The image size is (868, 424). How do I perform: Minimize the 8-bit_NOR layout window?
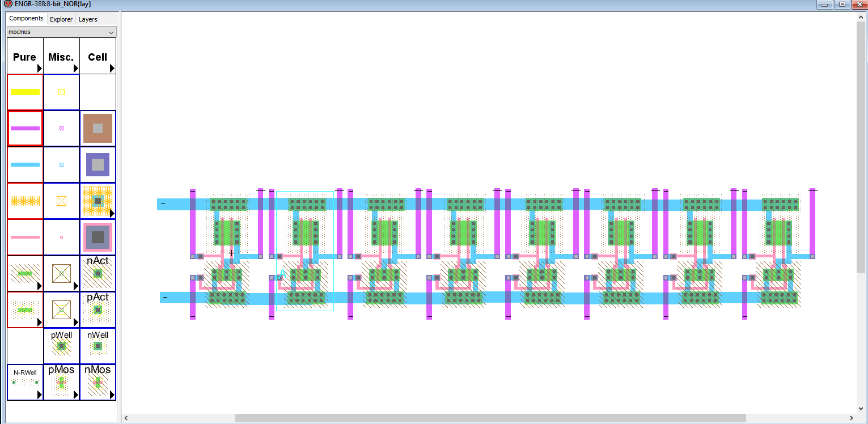click(824, 4)
